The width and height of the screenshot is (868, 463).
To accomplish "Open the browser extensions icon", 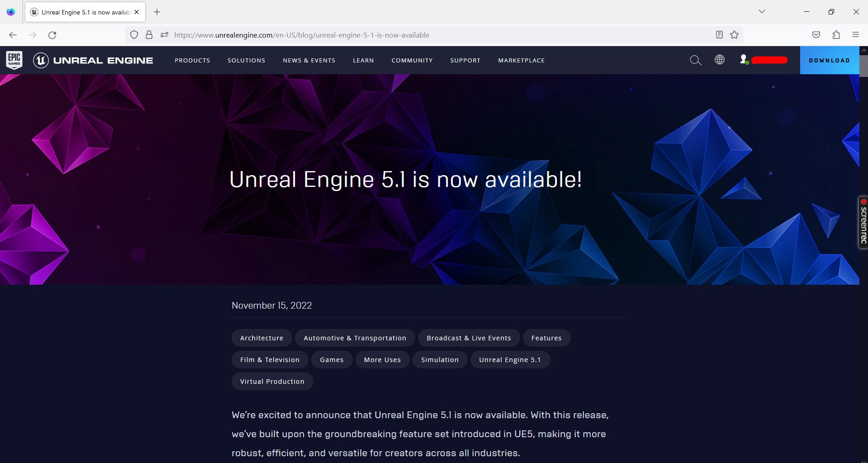I will tap(835, 34).
